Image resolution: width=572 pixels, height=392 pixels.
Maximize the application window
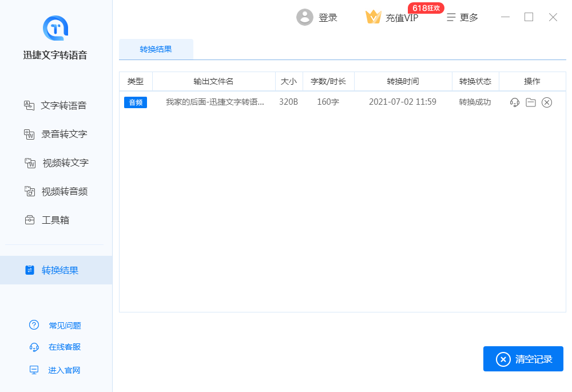pos(529,17)
